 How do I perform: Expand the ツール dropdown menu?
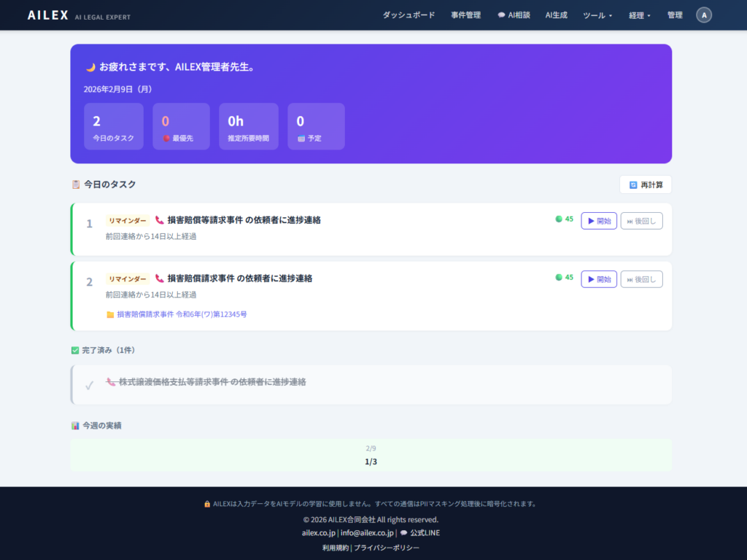pos(597,15)
